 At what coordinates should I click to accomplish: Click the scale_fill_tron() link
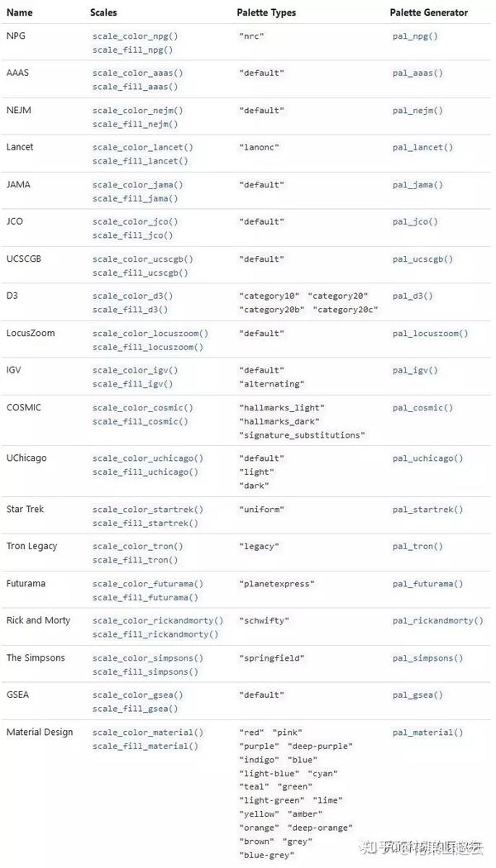(x=135, y=560)
